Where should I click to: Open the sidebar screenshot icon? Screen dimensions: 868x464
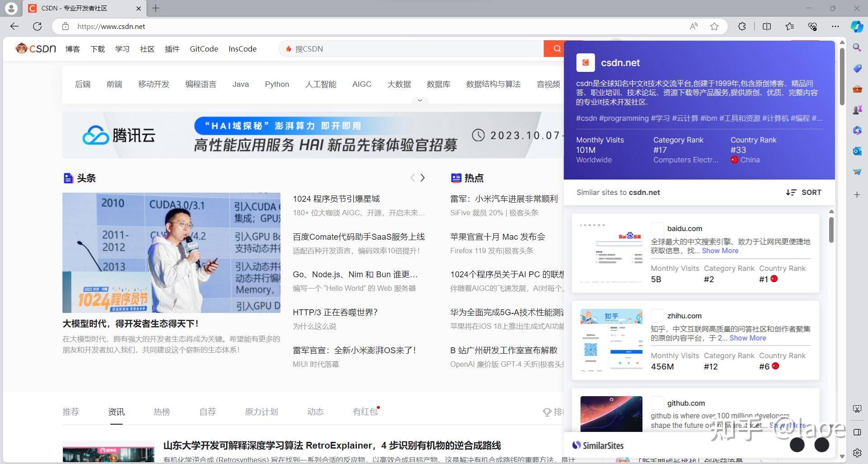[x=857, y=409]
